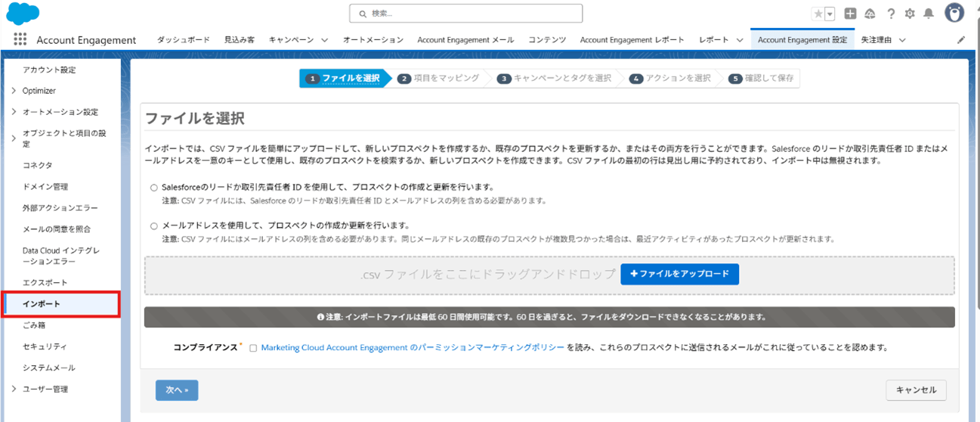Click the search box at top
Viewport: 980px width, 422px height.
tap(465, 14)
